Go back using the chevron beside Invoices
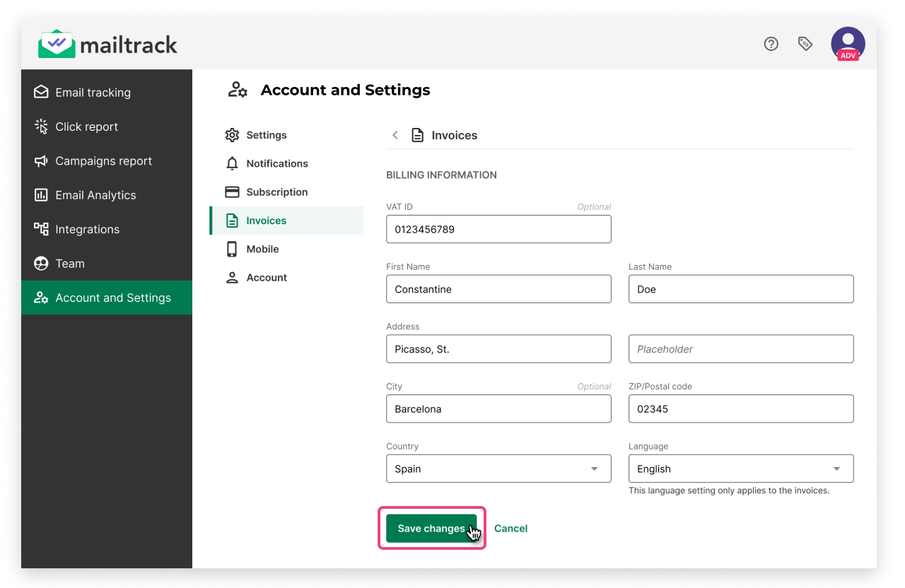This screenshot has height=588, width=905. [395, 135]
